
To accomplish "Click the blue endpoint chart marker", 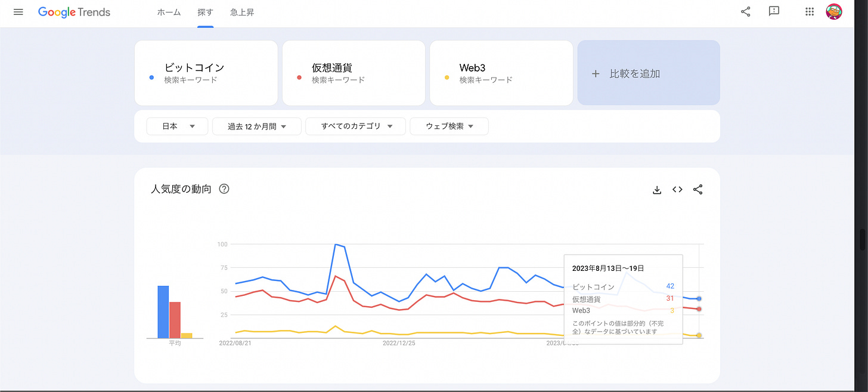I will 699,298.
